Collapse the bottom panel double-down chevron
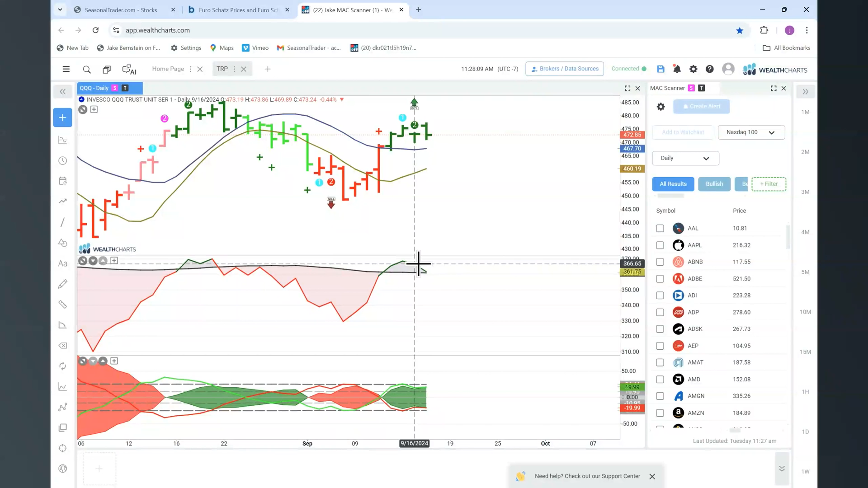 pyautogui.click(x=782, y=469)
